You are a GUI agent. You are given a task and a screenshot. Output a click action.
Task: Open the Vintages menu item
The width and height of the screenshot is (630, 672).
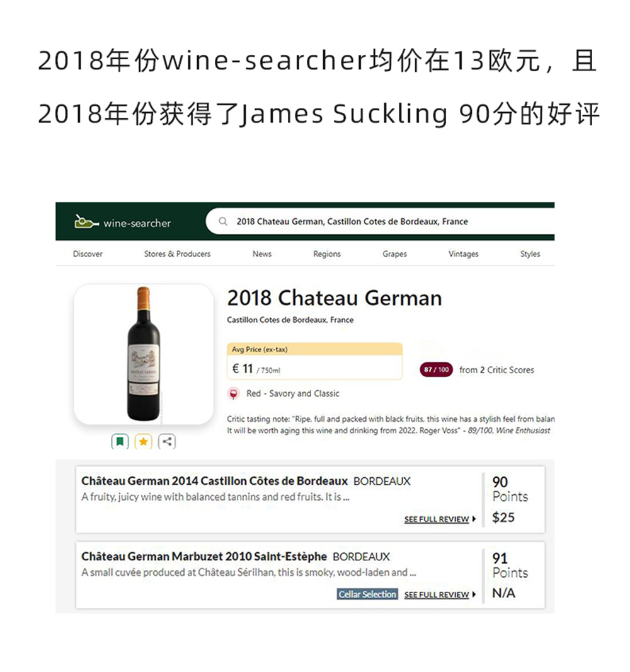click(x=464, y=253)
